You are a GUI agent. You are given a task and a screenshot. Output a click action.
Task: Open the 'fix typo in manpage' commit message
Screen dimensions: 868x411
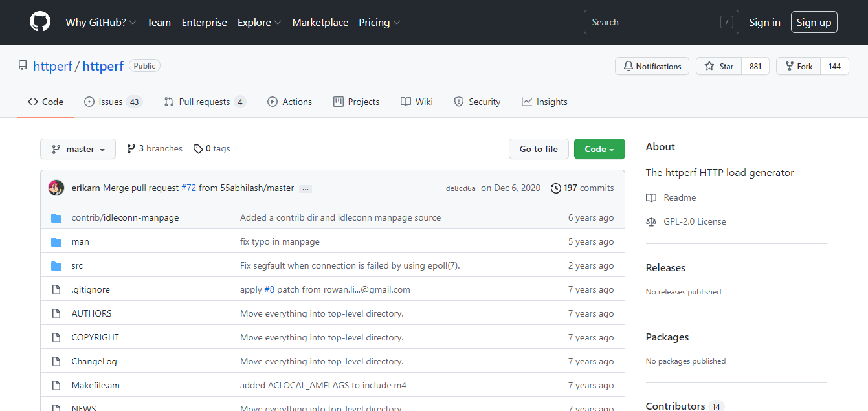pyautogui.click(x=280, y=241)
